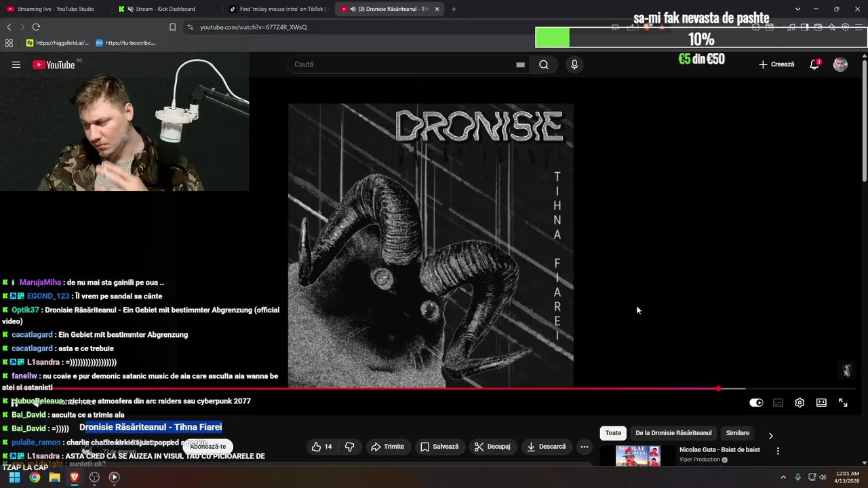868x488 pixels.
Task: Click Trimite to share video
Action: pos(388,447)
